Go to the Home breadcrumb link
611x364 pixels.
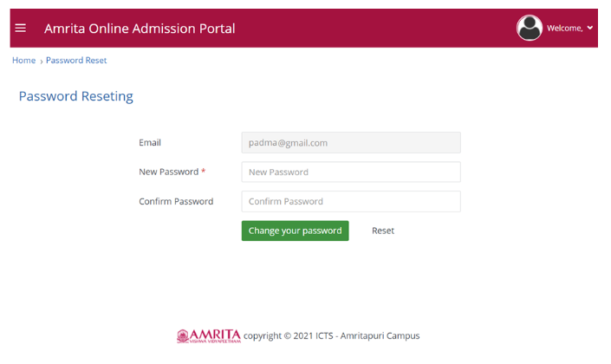pyautogui.click(x=23, y=61)
